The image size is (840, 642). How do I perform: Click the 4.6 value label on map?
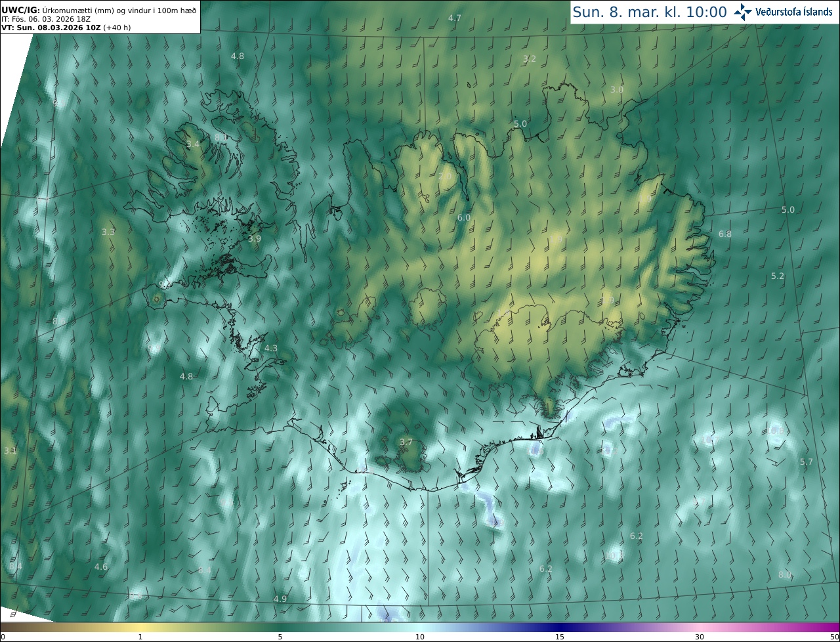click(101, 567)
